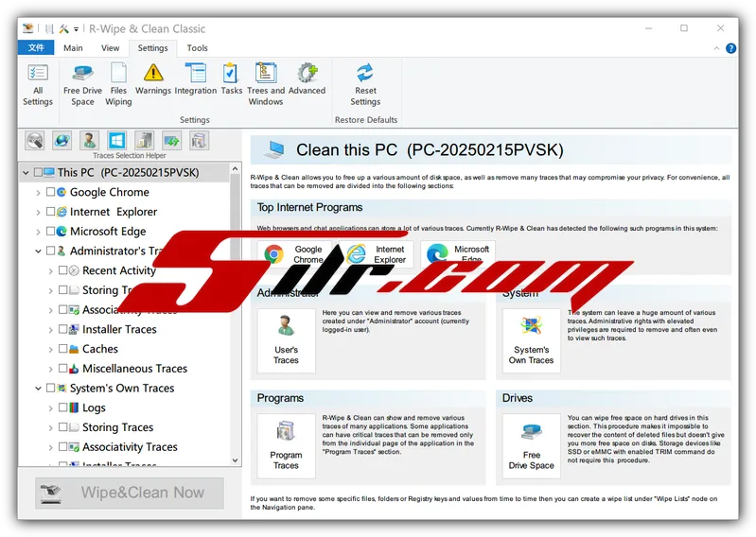Check the Google Chrome checkbox
The width and height of the screenshot is (756, 537).
pyautogui.click(x=50, y=192)
